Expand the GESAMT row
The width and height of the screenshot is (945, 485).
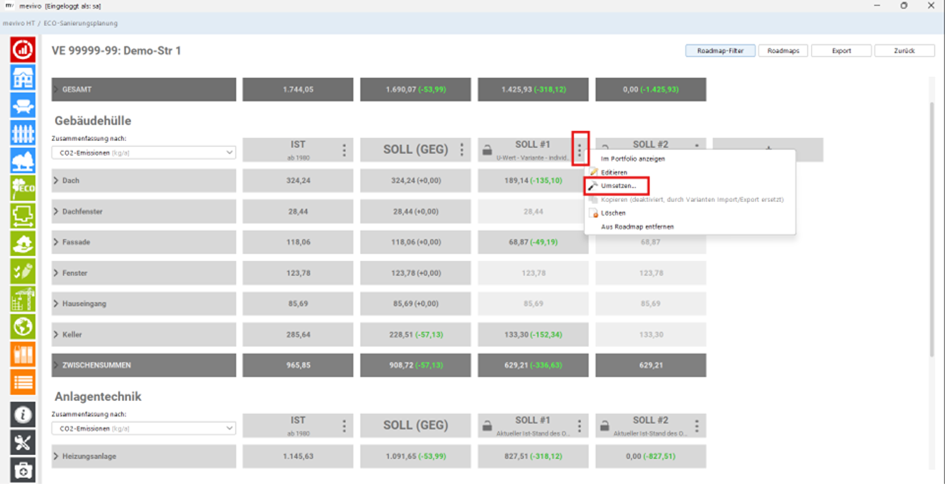tap(56, 89)
